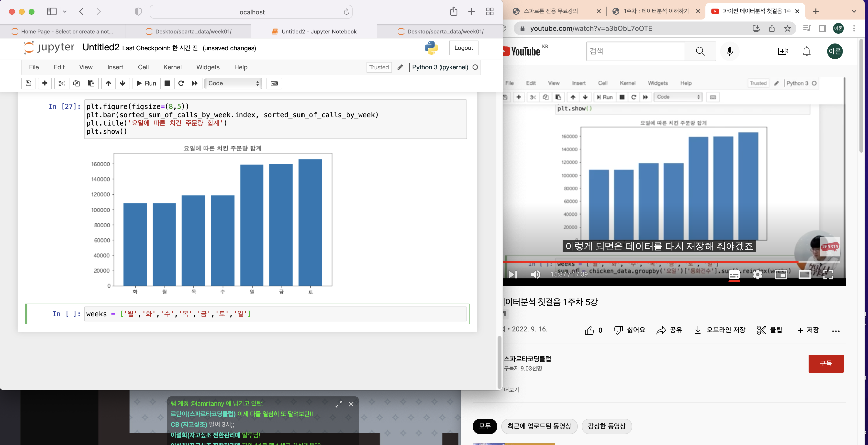Image resolution: width=868 pixels, height=445 pixels.
Task: Save the Jupyter notebook with the disk icon
Action: click(28, 83)
